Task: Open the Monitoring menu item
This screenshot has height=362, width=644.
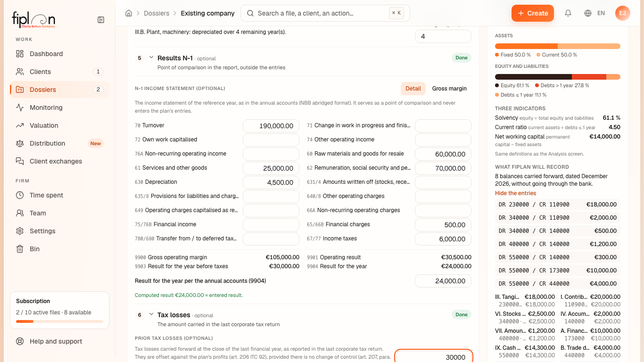Action: click(59, 107)
